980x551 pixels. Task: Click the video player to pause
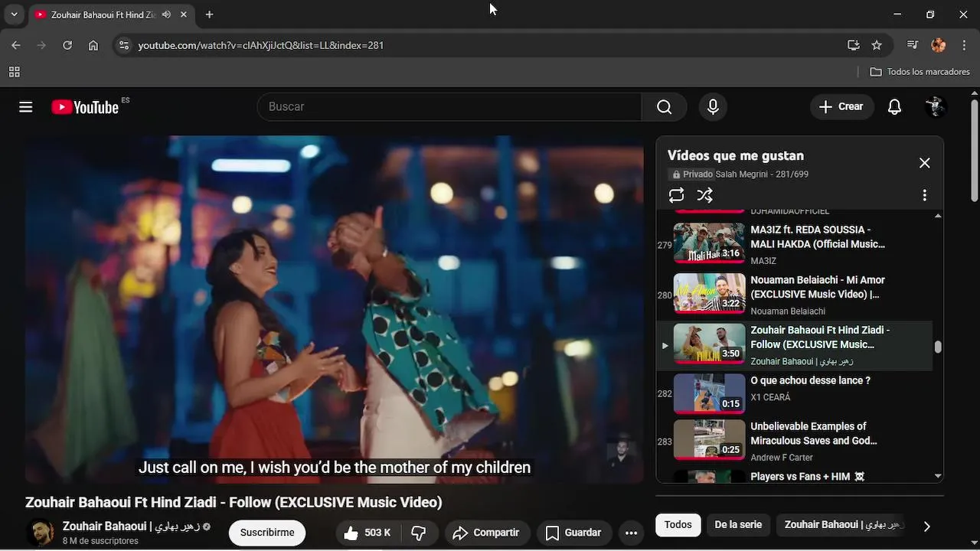point(335,309)
